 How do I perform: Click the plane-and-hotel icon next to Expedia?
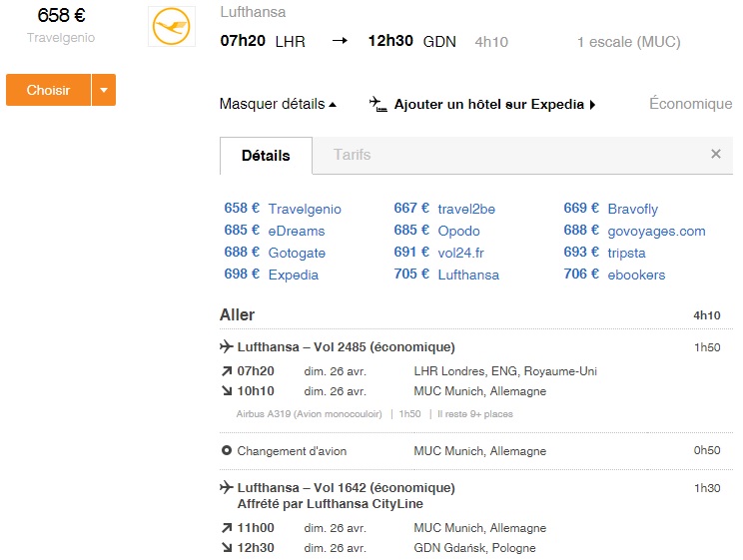pos(378,104)
